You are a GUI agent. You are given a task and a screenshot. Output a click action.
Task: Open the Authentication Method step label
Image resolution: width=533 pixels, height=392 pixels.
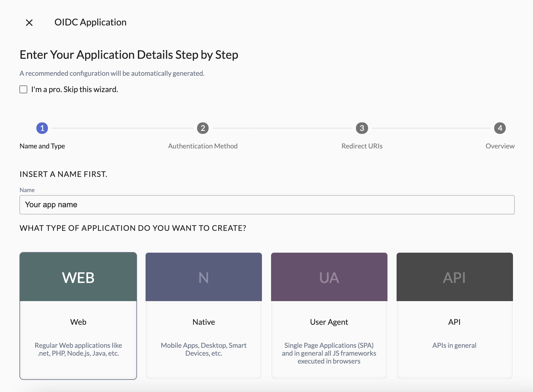pyautogui.click(x=203, y=146)
